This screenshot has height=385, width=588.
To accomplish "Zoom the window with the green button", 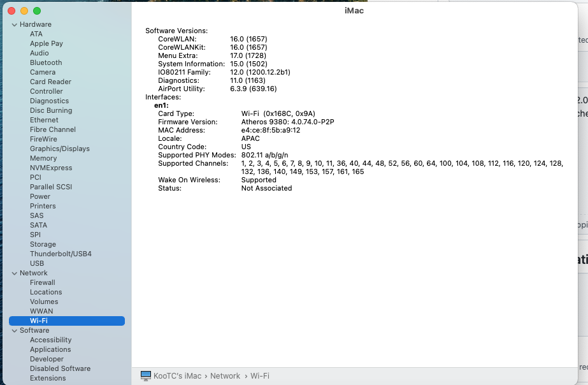I will pyautogui.click(x=37, y=11).
